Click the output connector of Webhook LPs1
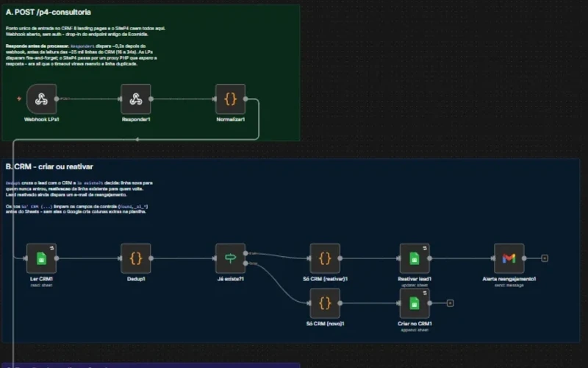 point(57,99)
